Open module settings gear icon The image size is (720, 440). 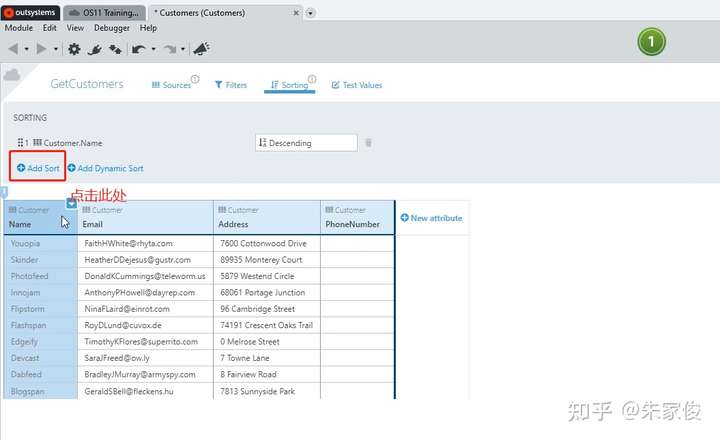(x=74, y=49)
